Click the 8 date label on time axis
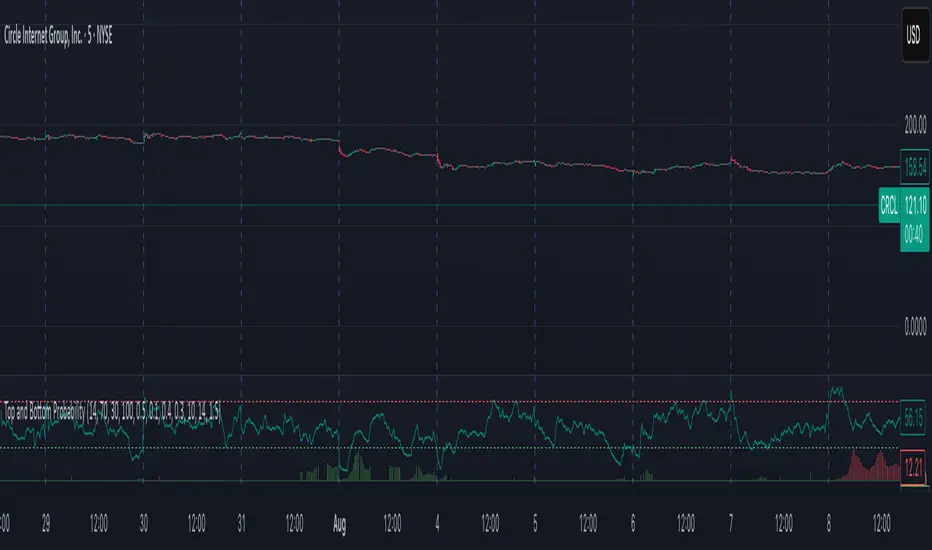The height and width of the screenshot is (550, 932). (829, 520)
